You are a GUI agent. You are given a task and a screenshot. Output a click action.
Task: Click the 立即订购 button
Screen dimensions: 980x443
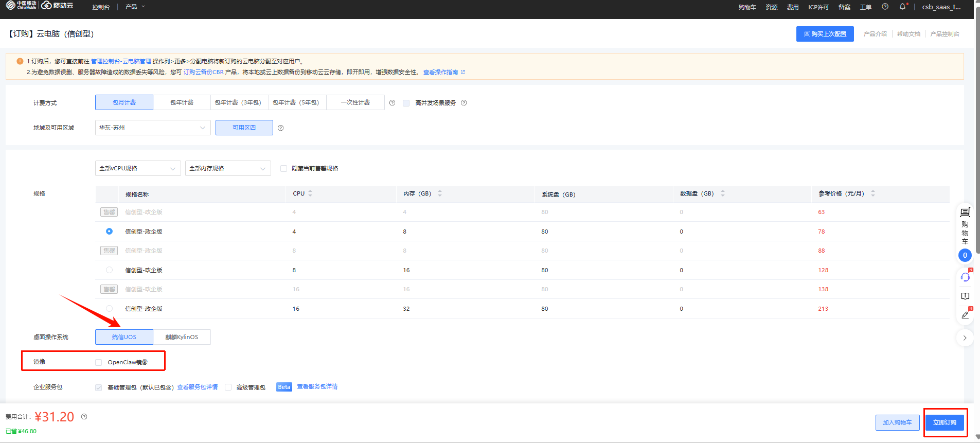click(x=945, y=422)
